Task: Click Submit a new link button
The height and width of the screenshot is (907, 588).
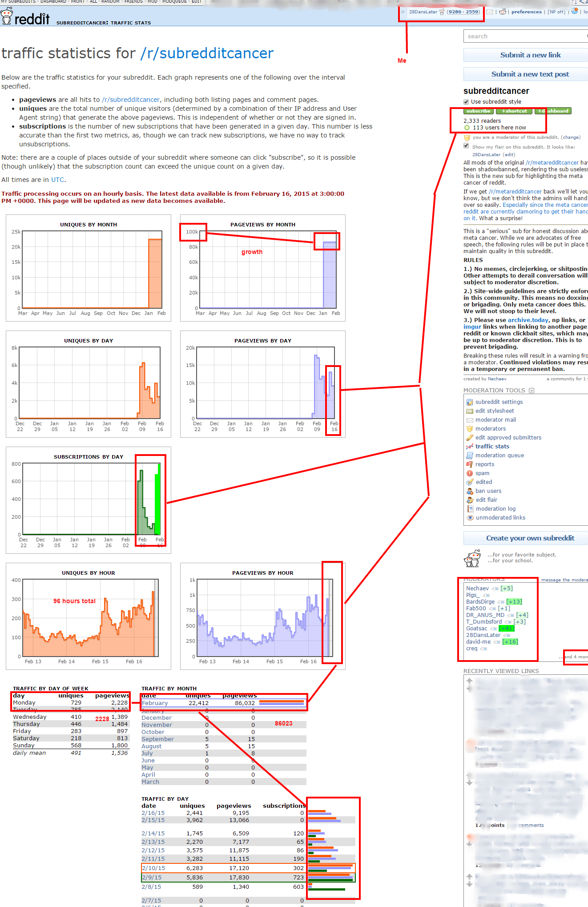Action: [x=526, y=55]
